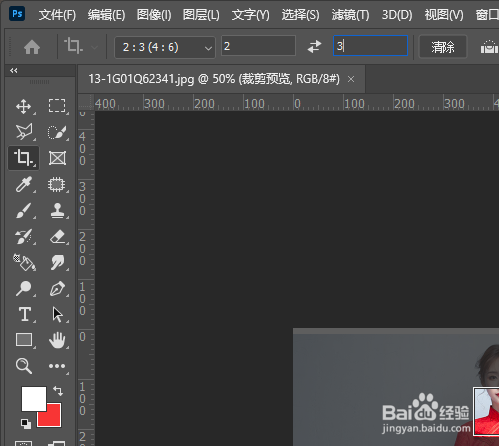Select the Eyedropper tool
The height and width of the screenshot is (446, 499).
24,184
